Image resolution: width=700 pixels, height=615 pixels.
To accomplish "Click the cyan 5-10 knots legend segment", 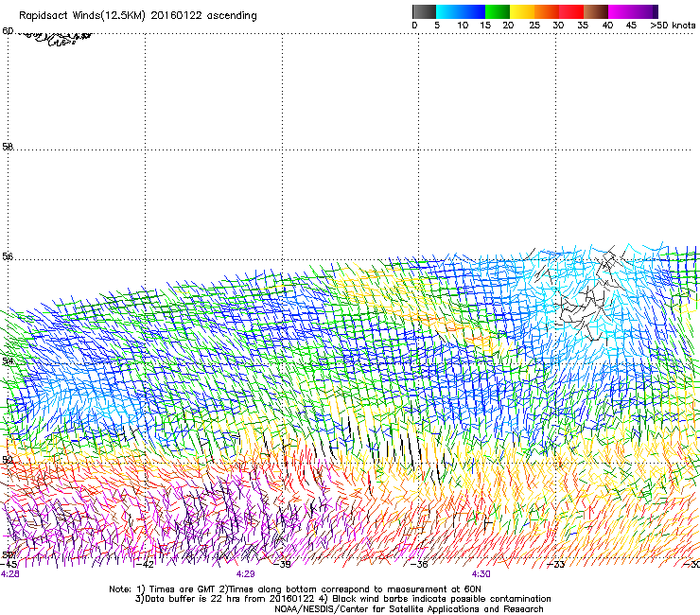I will point(448,11).
